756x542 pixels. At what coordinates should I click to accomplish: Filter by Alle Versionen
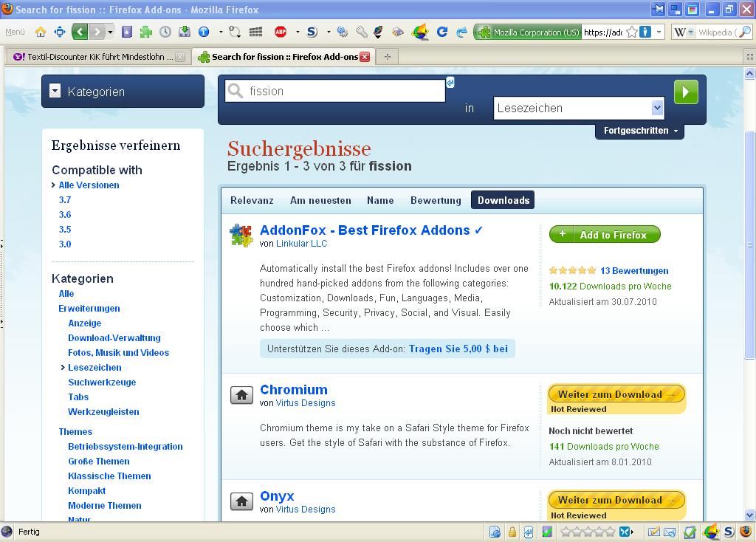coord(89,185)
